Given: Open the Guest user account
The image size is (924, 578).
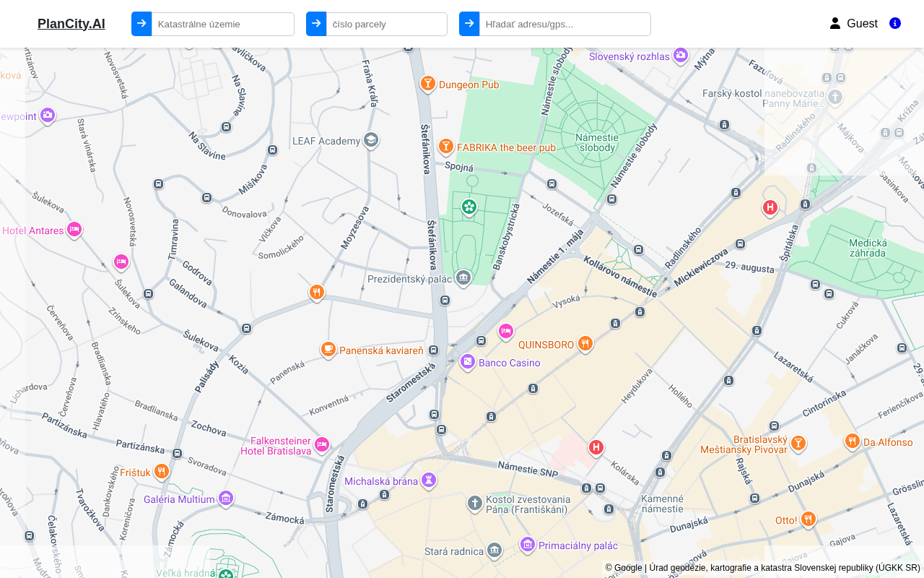Looking at the screenshot, I should click(853, 24).
